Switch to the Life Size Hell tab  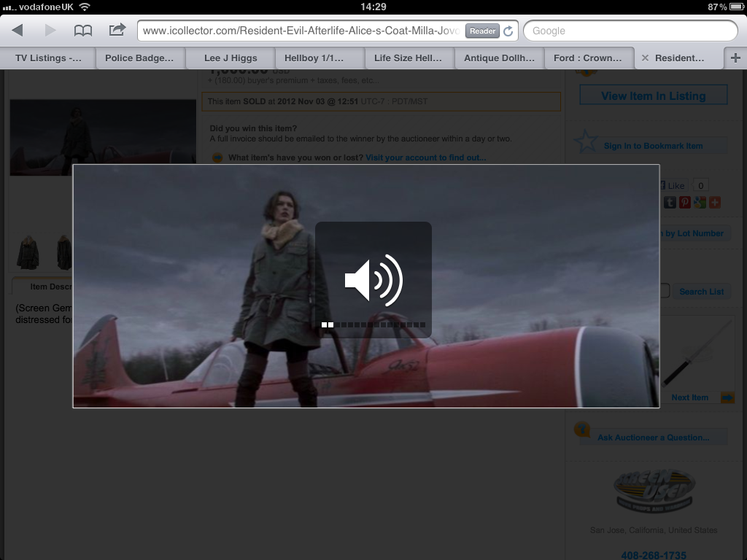click(408, 58)
